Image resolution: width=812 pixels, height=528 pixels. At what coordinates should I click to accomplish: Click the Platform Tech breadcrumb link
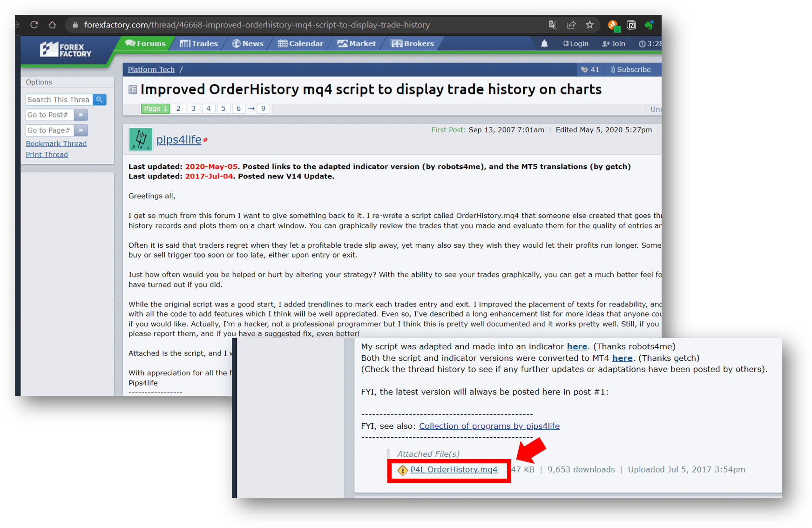[151, 69]
